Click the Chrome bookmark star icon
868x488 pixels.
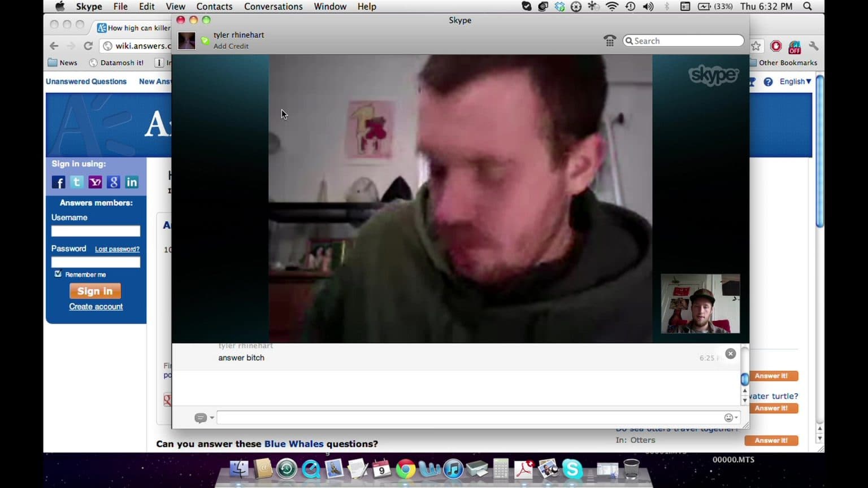point(756,46)
